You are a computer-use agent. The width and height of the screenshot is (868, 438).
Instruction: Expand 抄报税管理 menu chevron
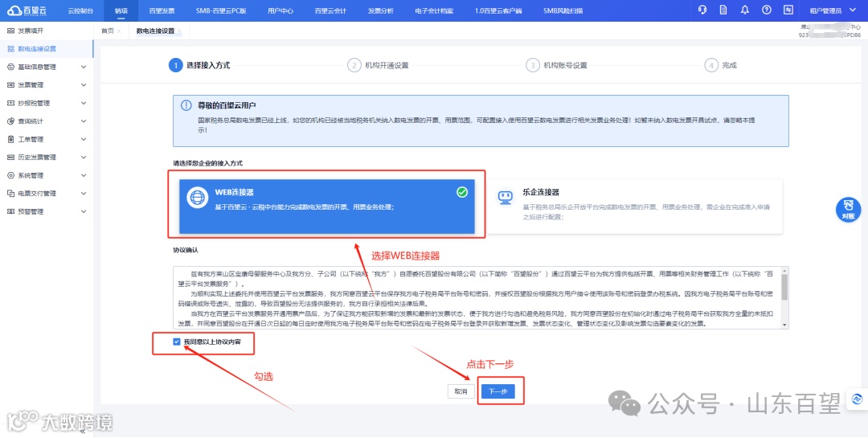[84, 103]
